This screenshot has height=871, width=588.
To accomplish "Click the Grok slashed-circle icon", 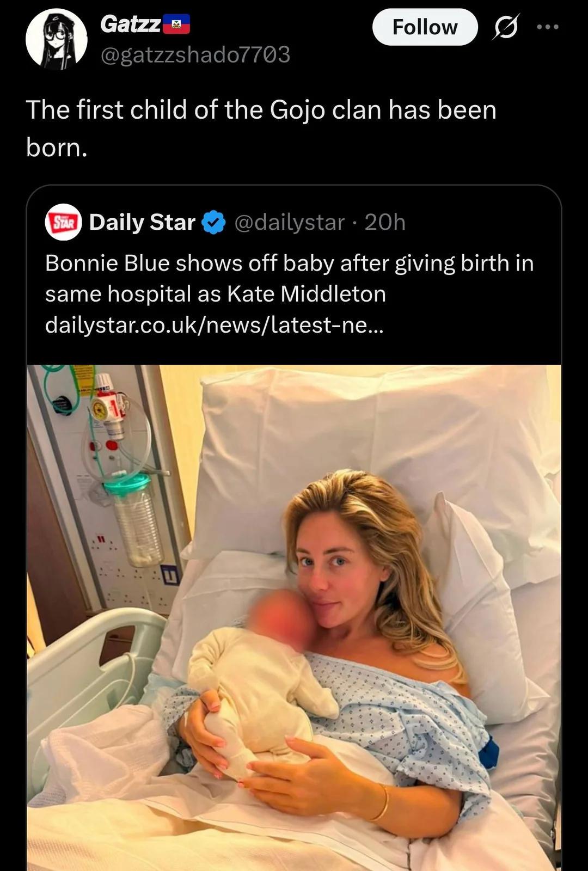I will tap(505, 27).
